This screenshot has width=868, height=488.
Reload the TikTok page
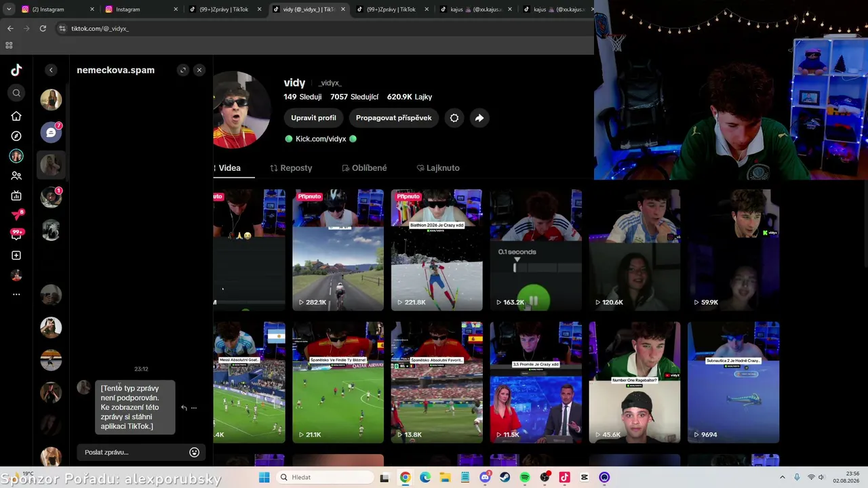coord(43,28)
